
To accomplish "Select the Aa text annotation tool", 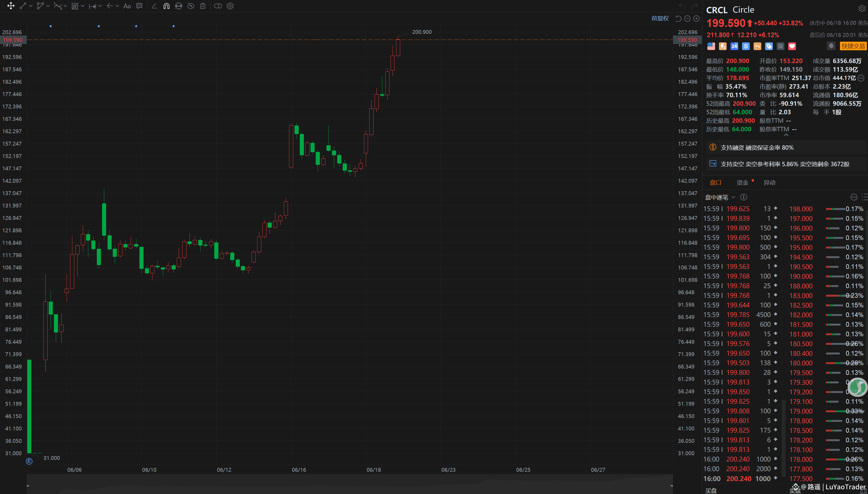I will pos(127,6).
